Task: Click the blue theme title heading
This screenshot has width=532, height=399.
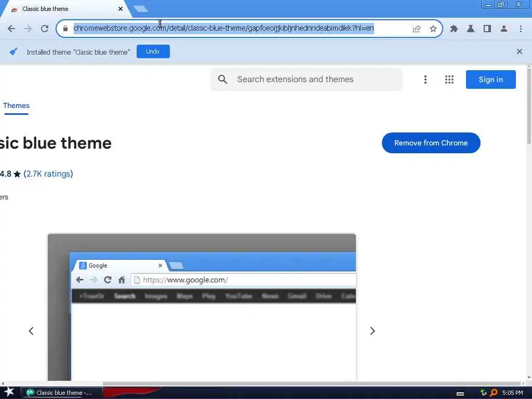Action: pos(56,143)
